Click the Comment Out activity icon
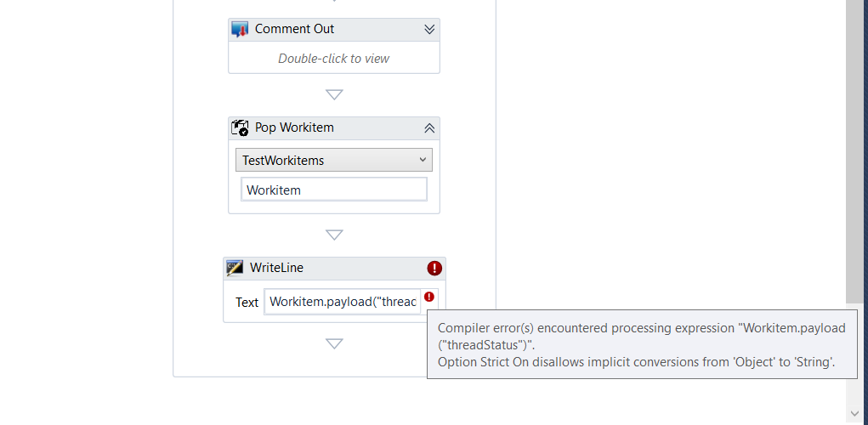The image size is (868, 425). [240, 30]
